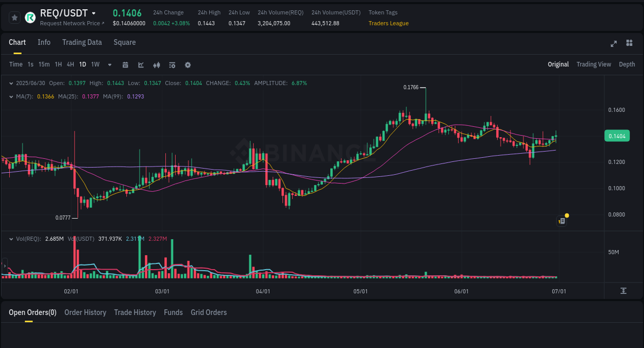Open the indicator list settings icon
Image resolution: width=644 pixels, height=348 pixels.
tap(172, 64)
